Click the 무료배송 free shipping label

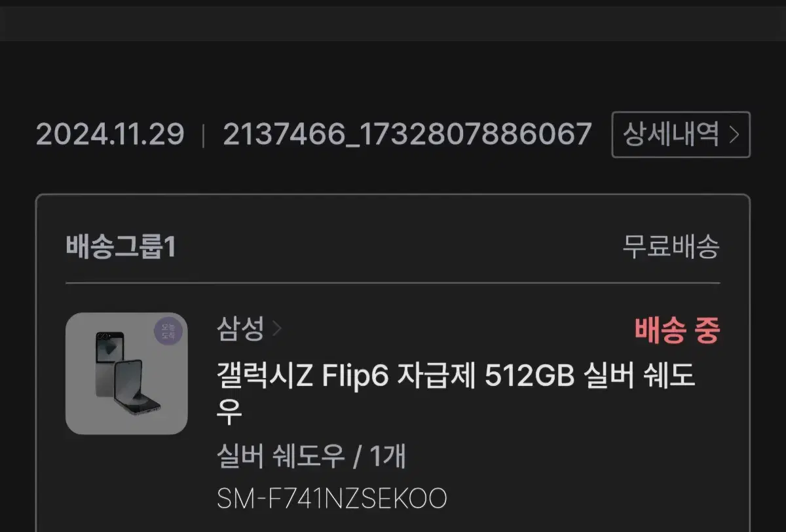pyautogui.click(x=671, y=247)
